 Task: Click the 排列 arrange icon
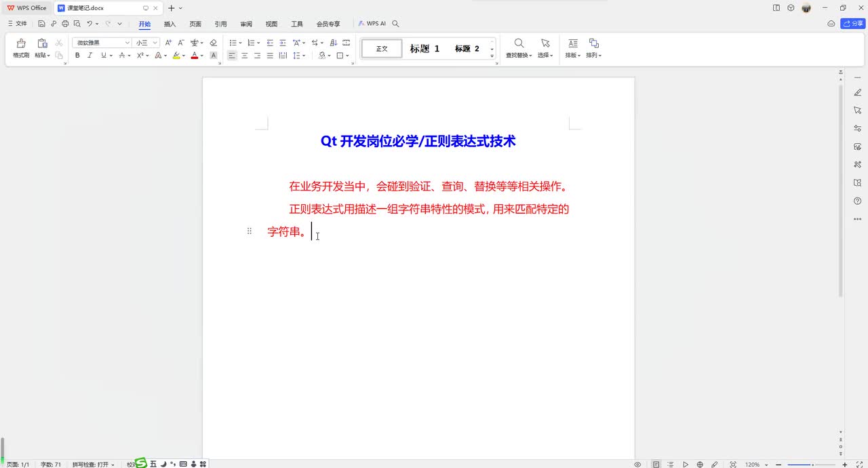593,43
